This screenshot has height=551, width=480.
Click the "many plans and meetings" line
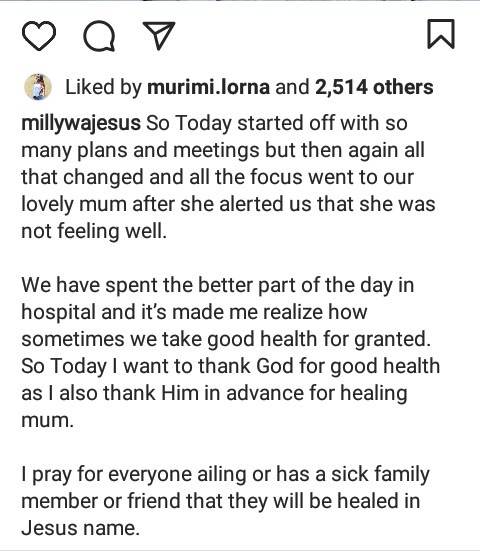(x=223, y=150)
